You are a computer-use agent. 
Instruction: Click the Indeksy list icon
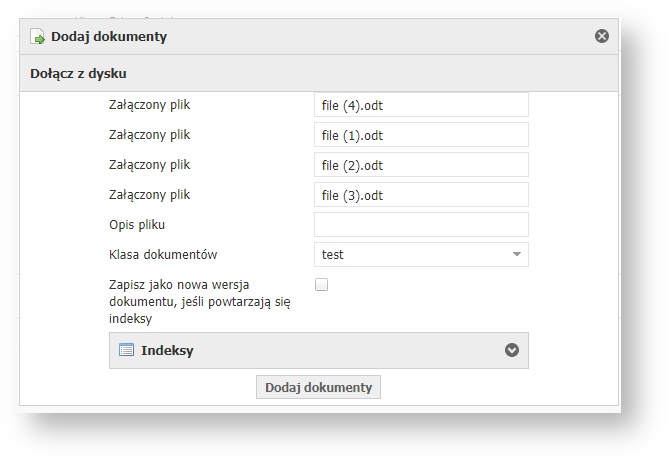[126, 350]
